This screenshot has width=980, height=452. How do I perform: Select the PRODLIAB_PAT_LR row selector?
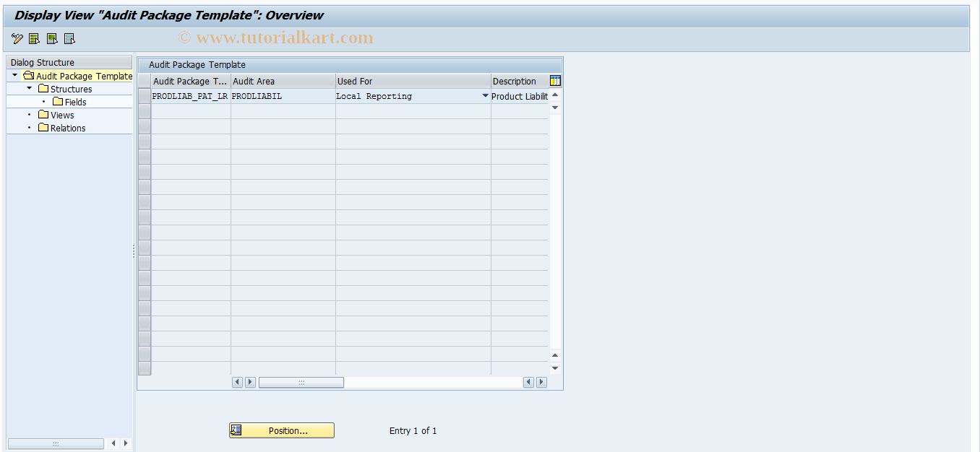click(x=145, y=96)
